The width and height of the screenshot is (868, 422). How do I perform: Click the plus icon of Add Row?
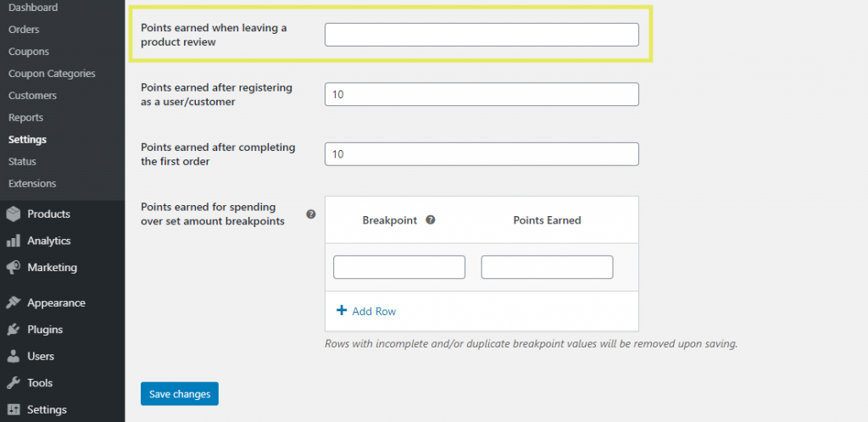coord(342,310)
